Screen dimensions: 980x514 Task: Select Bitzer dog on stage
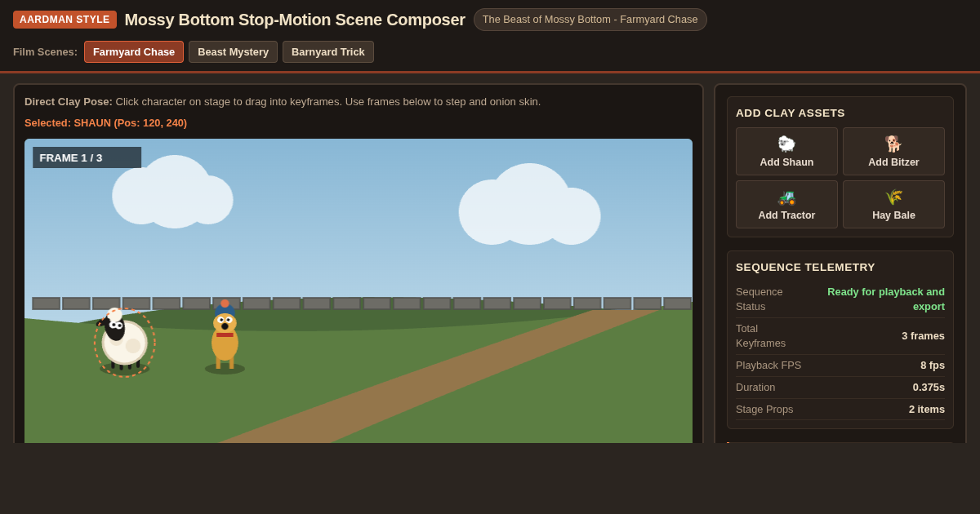point(225,338)
